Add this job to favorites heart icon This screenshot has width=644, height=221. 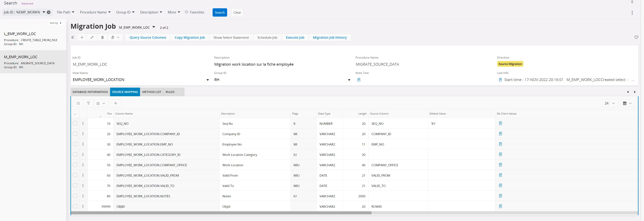click(636, 37)
